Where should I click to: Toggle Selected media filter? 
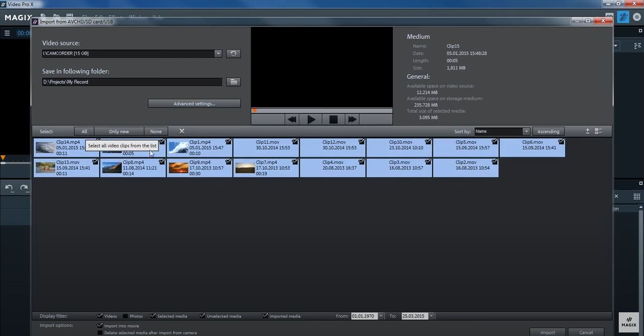click(x=153, y=316)
